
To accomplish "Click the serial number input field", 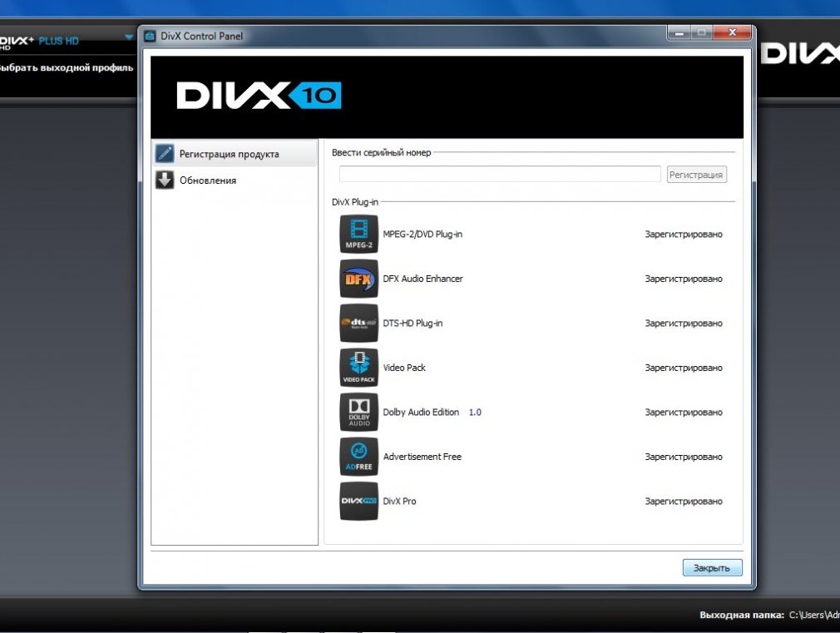I will [x=500, y=174].
